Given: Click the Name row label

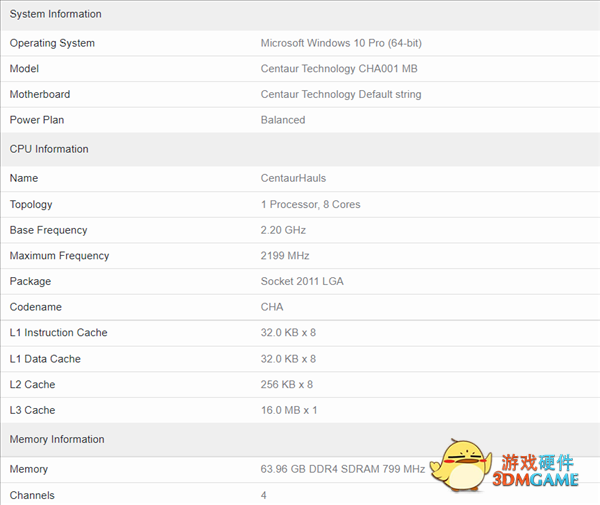Looking at the screenshot, I should [24, 178].
